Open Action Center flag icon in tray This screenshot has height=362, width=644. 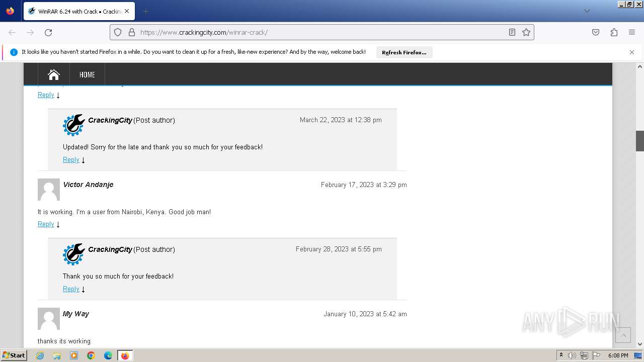[x=596, y=355]
